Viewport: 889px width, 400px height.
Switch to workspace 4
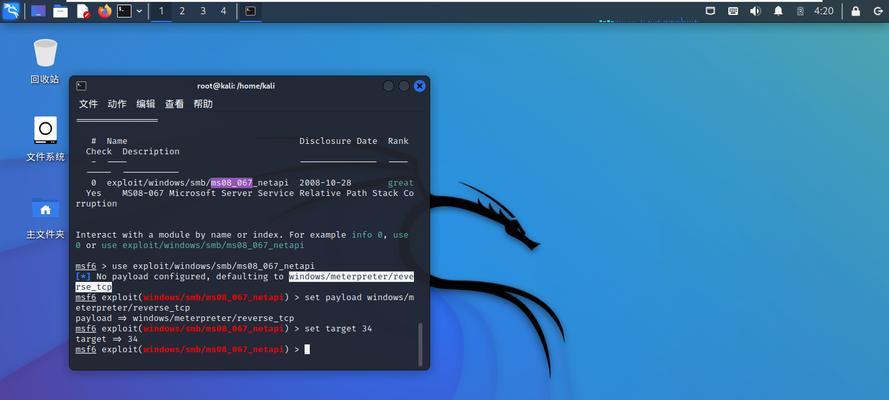(223, 11)
